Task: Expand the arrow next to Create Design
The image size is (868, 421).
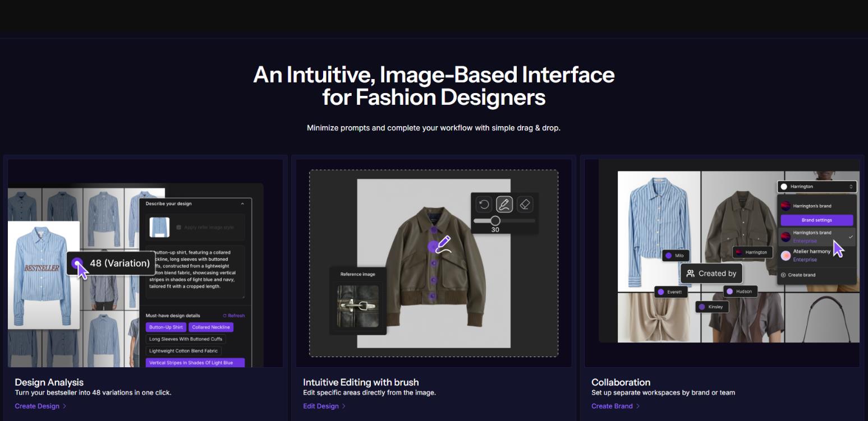Action: [x=65, y=406]
